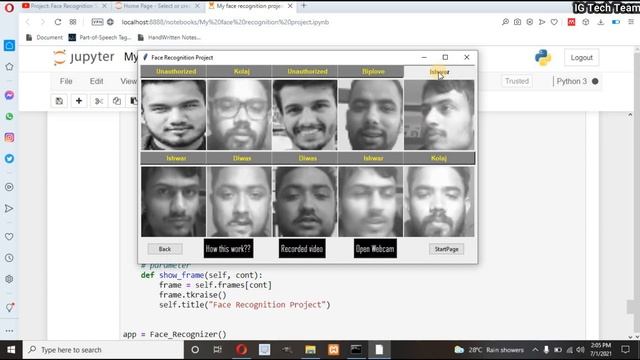The image size is (640, 360).
Task: Go back in browser history
Action: (x=28, y=22)
